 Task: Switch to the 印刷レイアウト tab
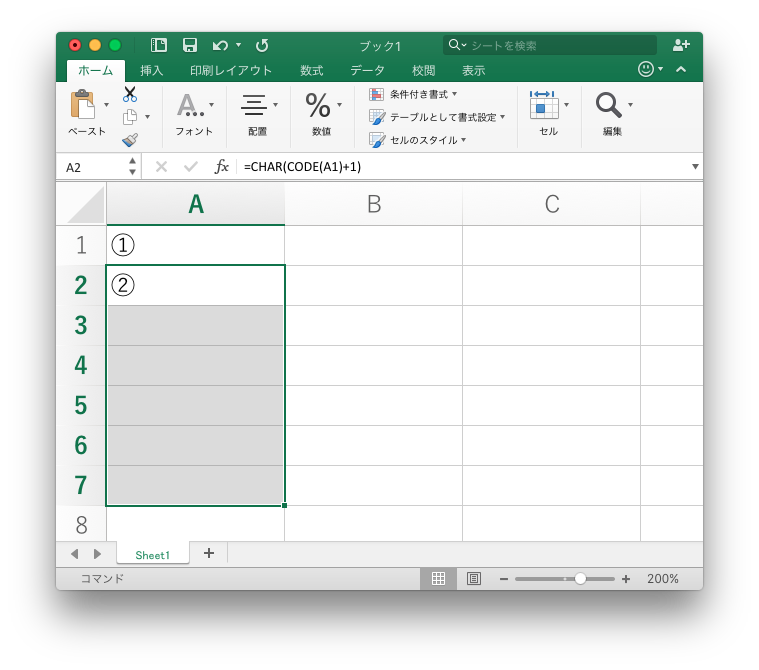(x=231, y=71)
